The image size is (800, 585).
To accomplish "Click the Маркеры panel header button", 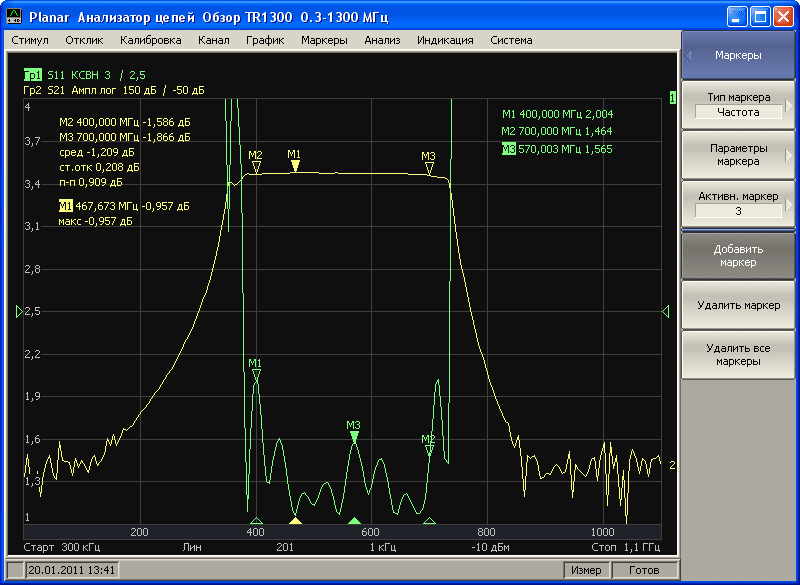I will pyautogui.click(x=738, y=56).
